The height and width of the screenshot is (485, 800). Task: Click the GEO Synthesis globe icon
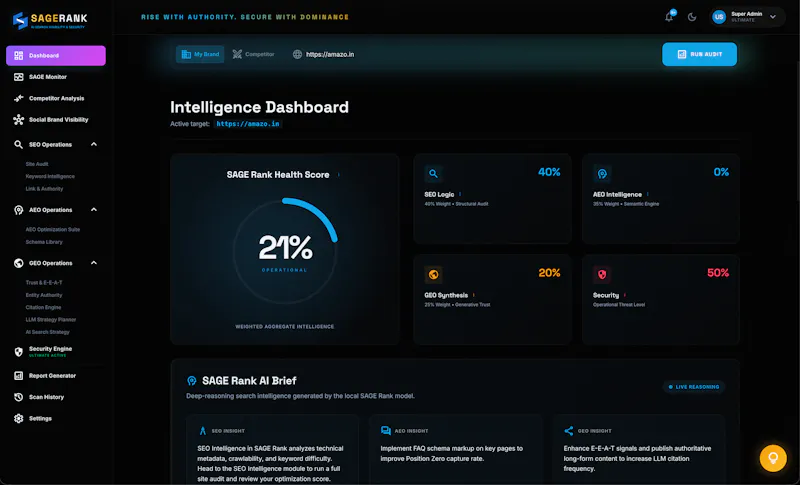(433, 275)
